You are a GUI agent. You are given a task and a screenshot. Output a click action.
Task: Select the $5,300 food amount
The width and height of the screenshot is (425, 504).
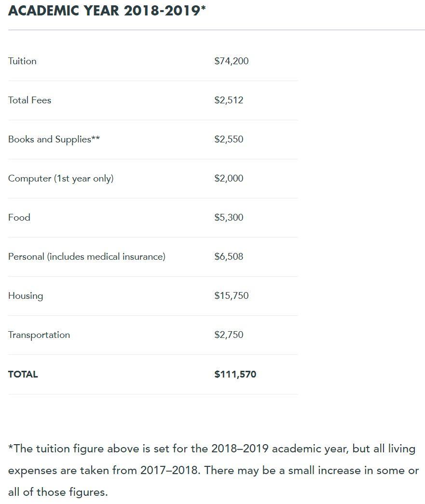pos(229,218)
